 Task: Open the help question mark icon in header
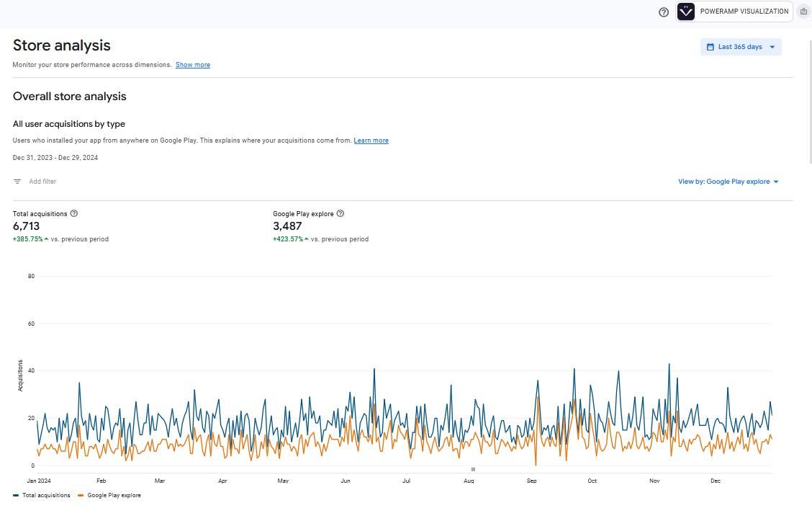[664, 12]
